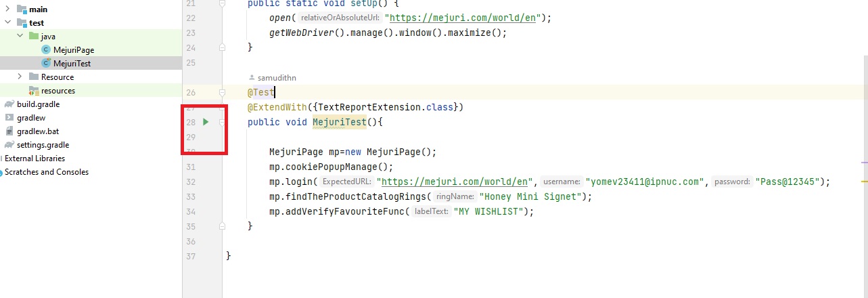Image resolution: width=868 pixels, height=298 pixels.
Task: Click the MejuriPage class icon
Action: 46,49
